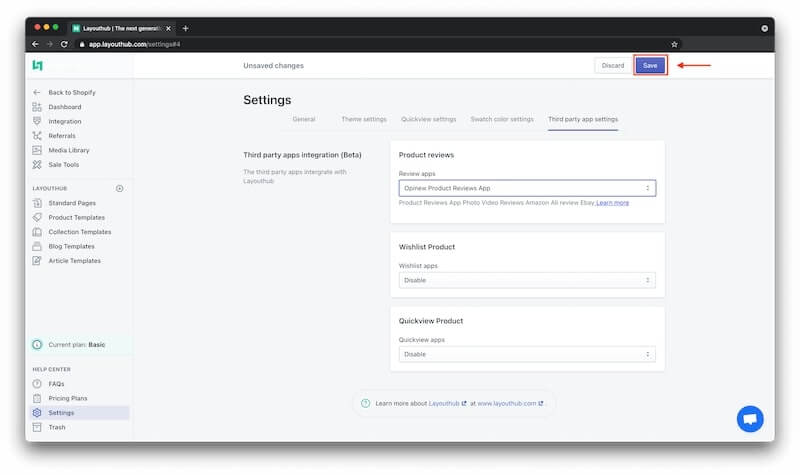Click the Standard Pages icon
The image size is (800, 475).
point(37,203)
